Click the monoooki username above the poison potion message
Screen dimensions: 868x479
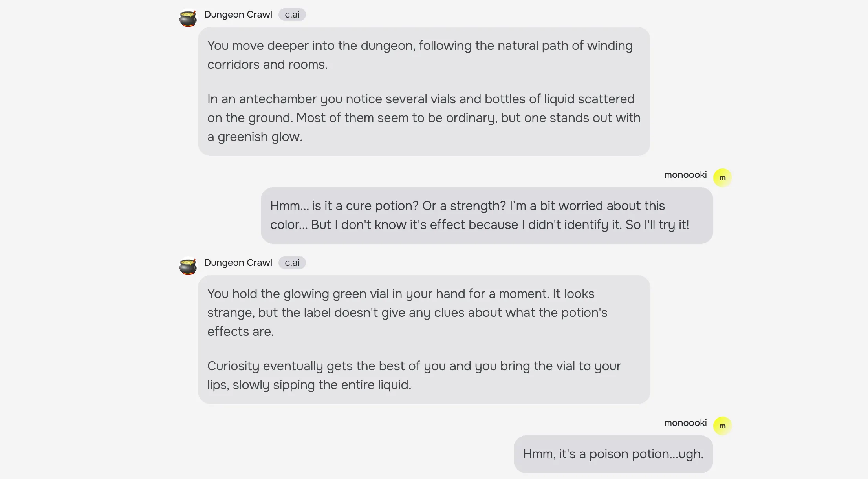point(685,423)
